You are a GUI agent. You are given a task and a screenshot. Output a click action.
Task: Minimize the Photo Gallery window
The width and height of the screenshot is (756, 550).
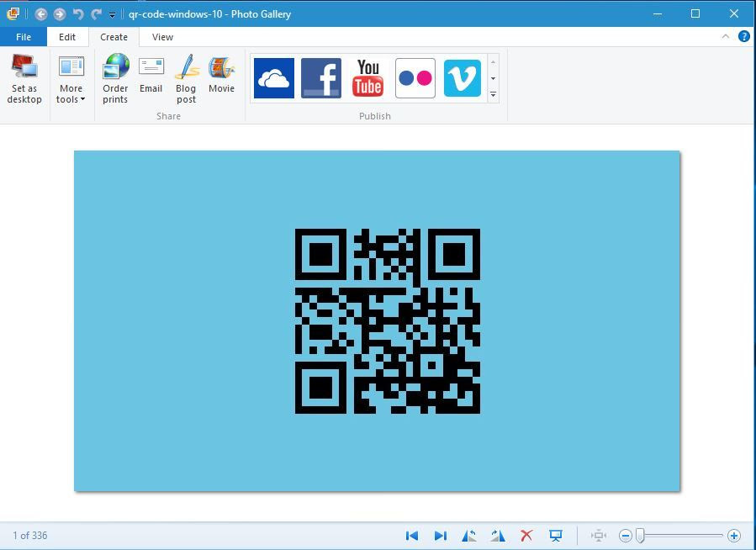click(657, 13)
